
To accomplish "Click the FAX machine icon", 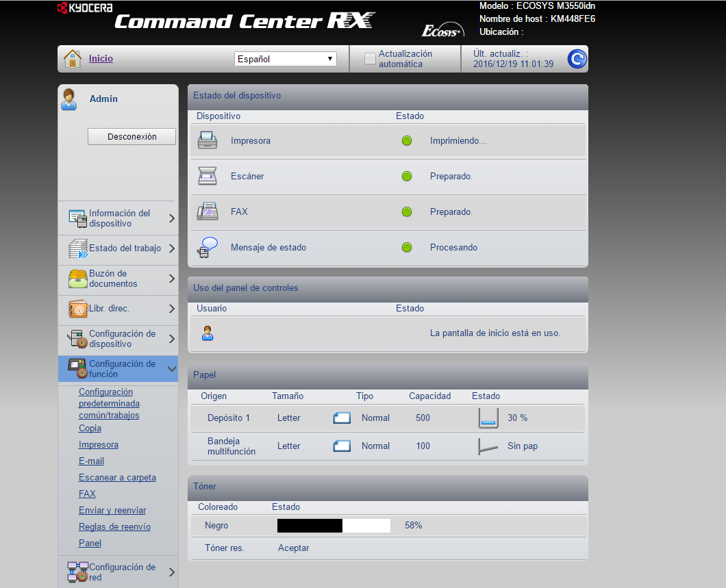I will 208,212.
